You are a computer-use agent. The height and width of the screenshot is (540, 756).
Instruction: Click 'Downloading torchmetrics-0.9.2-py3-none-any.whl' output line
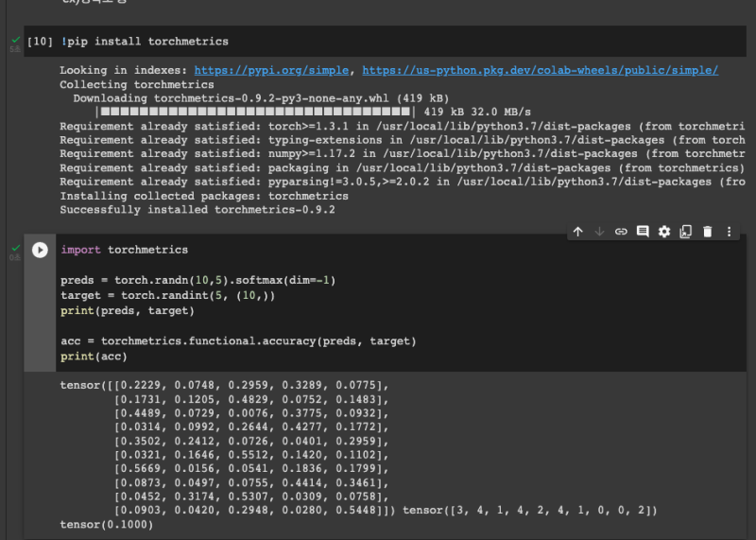click(x=261, y=98)
